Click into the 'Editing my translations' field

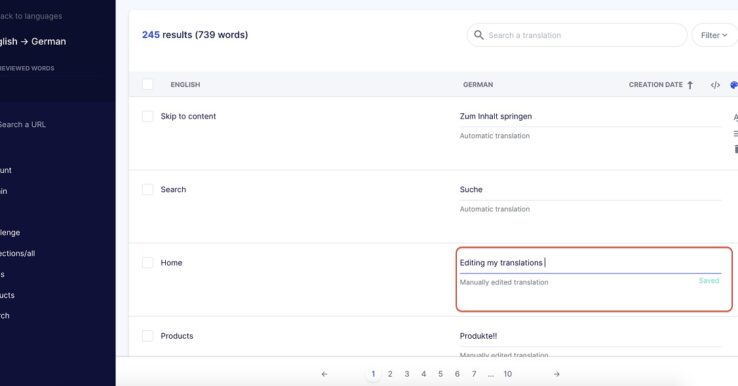590,263
